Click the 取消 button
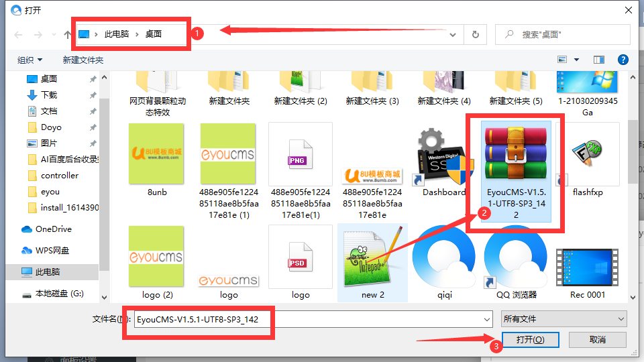Viewport: 644px width, 362px height. point(597,340)
